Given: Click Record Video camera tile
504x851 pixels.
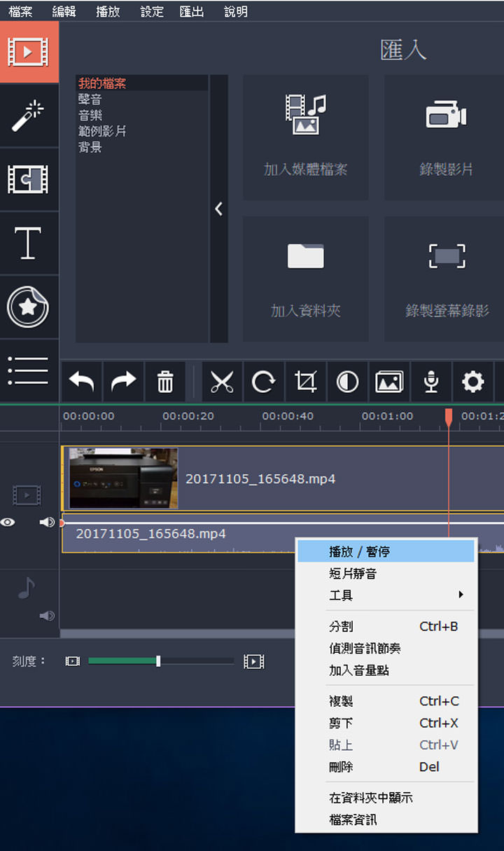Looking at the screenshot, I should click(445, 137).
